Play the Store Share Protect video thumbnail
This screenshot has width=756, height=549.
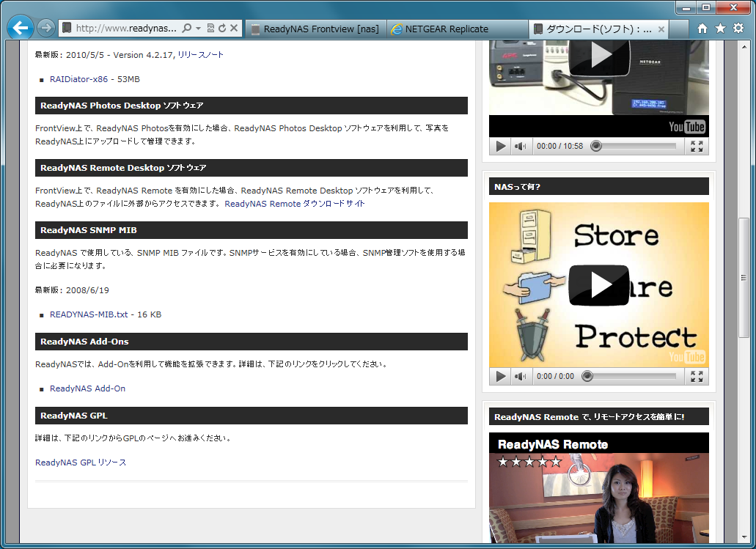coord(598,285)
